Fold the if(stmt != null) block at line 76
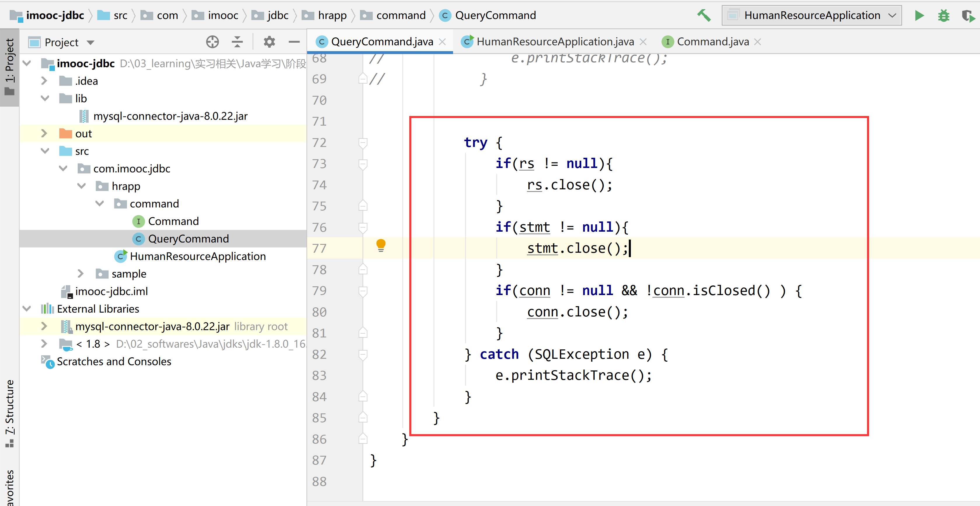 (x=363, y=228)
